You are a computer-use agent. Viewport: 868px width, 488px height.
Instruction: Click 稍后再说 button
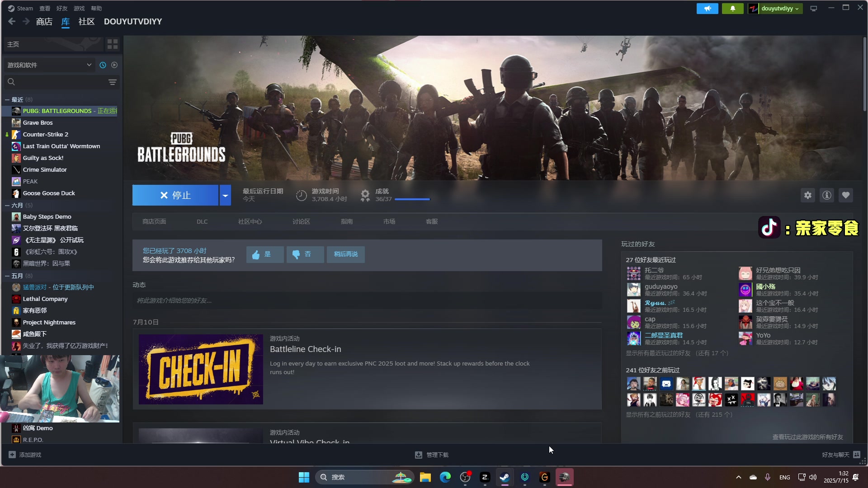point(346,254)
